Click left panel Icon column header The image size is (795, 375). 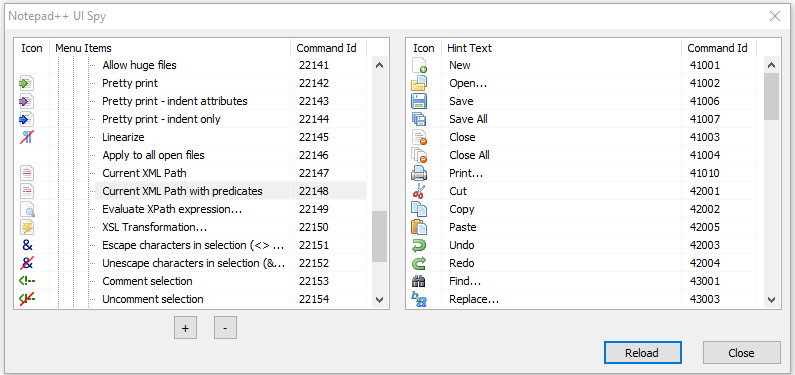coord(32,48)
